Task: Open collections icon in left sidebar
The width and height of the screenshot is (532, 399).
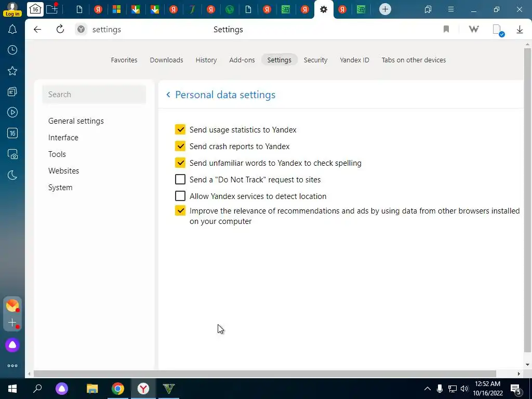Action: click(12, 91)
